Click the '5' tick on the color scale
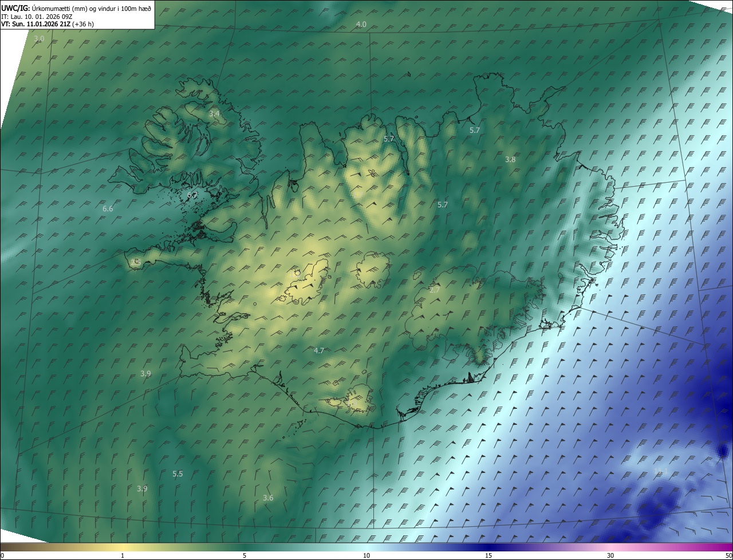The height and width of the screenshot is (560, 733). coord(245,556)
